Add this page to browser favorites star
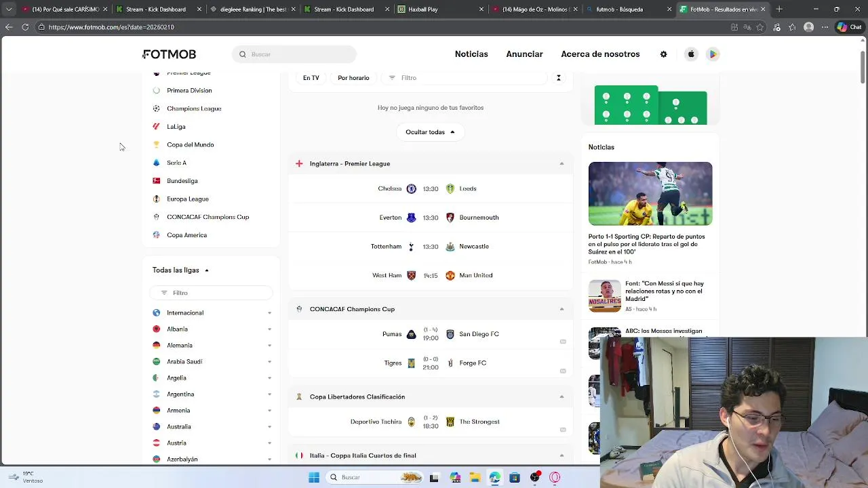The height and width of the screenshot is (488, 868). pyautogui.click(x=760, y=27)
